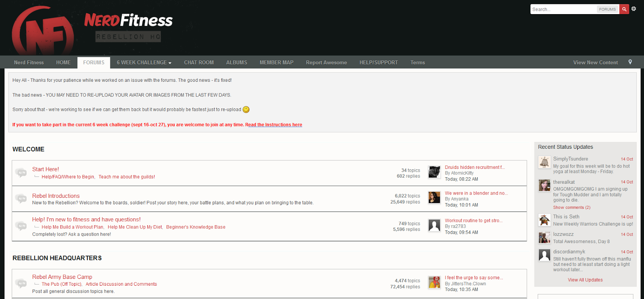
Task: Open discordianmyk's avatar in status updates
Action: [545, 255]
